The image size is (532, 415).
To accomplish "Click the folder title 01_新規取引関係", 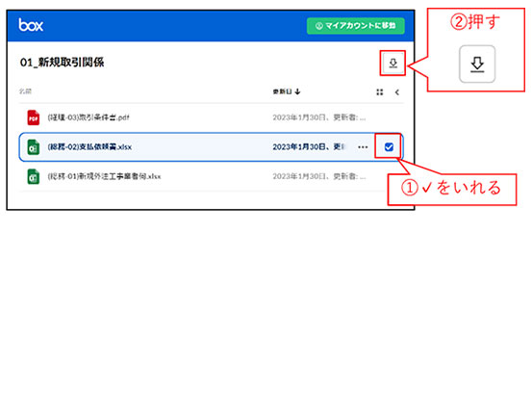I will 63,63.
